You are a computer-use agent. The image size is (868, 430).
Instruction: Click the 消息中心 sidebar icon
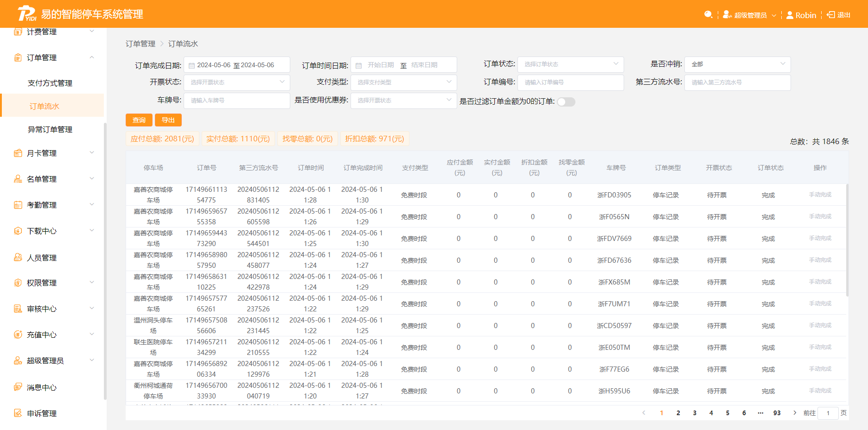pos(18,387)
